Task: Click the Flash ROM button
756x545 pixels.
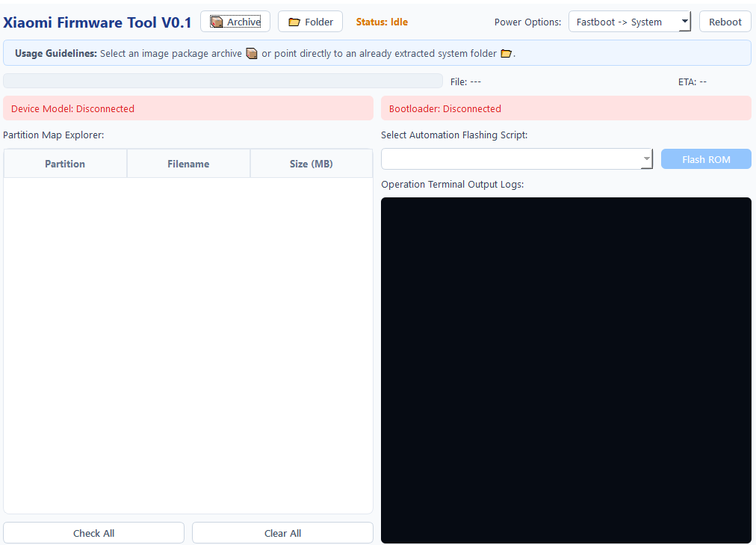Action: click(706, 159)
